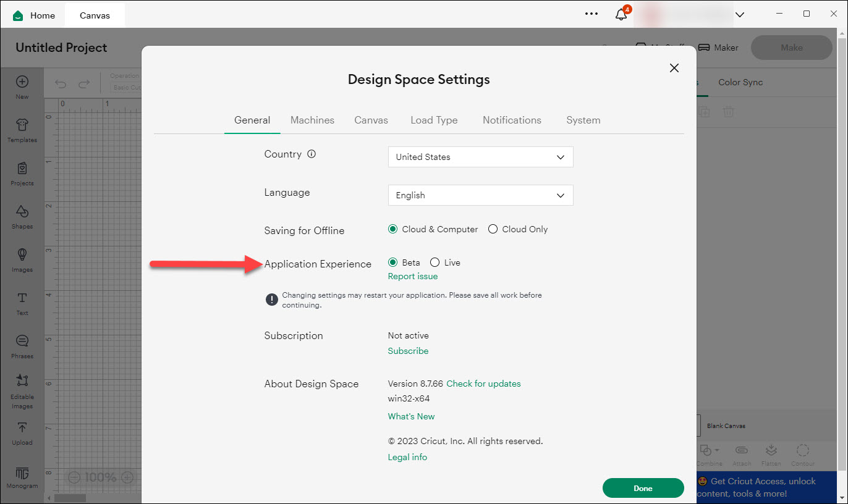Zoom out with the minus icon
Screen dimensions: 848x504
74,477
